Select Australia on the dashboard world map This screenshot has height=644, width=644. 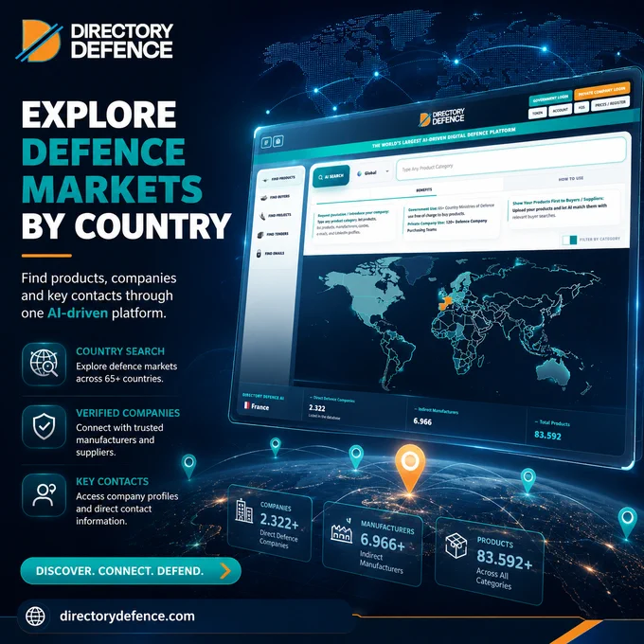click(553, 374)
